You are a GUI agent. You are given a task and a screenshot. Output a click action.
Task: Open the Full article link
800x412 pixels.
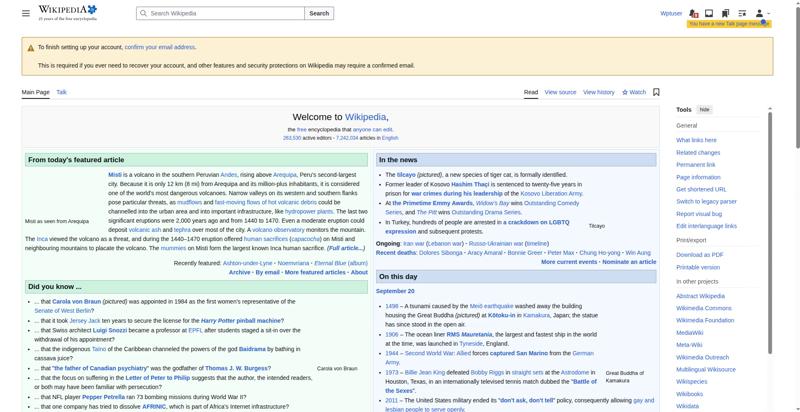pyautogui.click(x=346, y=248)
